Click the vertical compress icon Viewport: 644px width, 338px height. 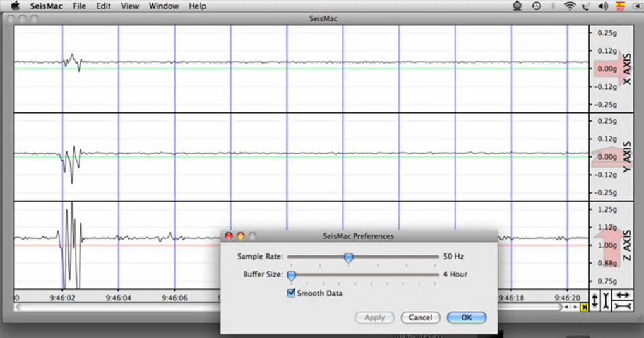tap(606, 301)
